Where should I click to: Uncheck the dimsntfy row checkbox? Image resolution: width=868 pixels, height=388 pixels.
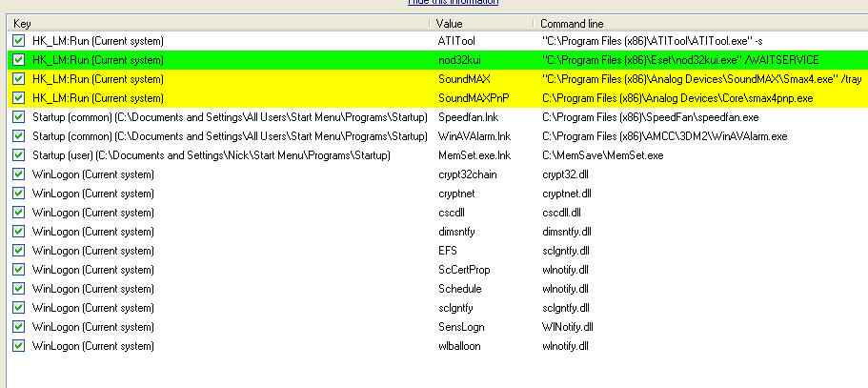(19, 232)
